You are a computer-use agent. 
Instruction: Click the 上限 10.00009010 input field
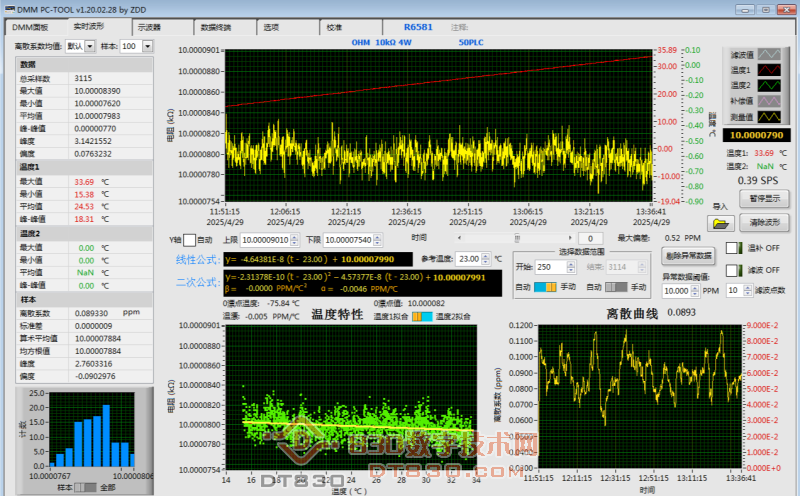pos(265,240)
